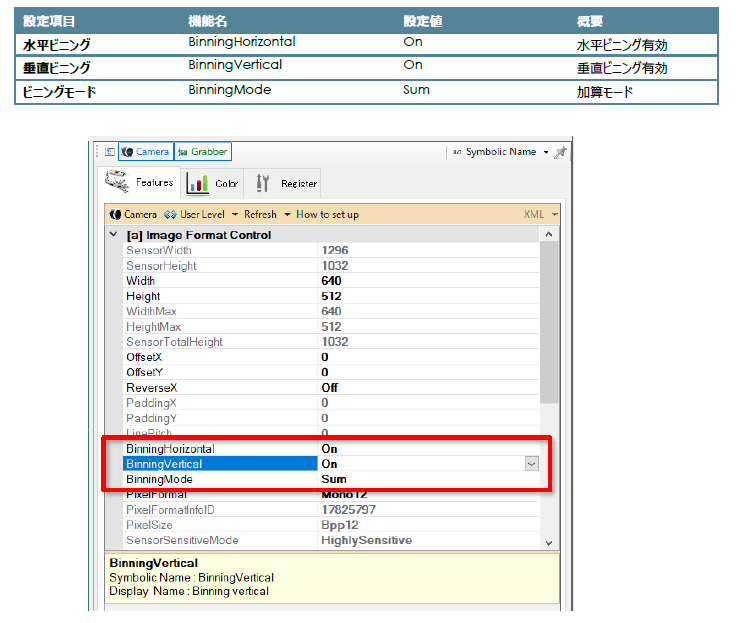Click the Camera button in top toolbar
Viewport: 736px width, 623px height.
click(145, 152)
